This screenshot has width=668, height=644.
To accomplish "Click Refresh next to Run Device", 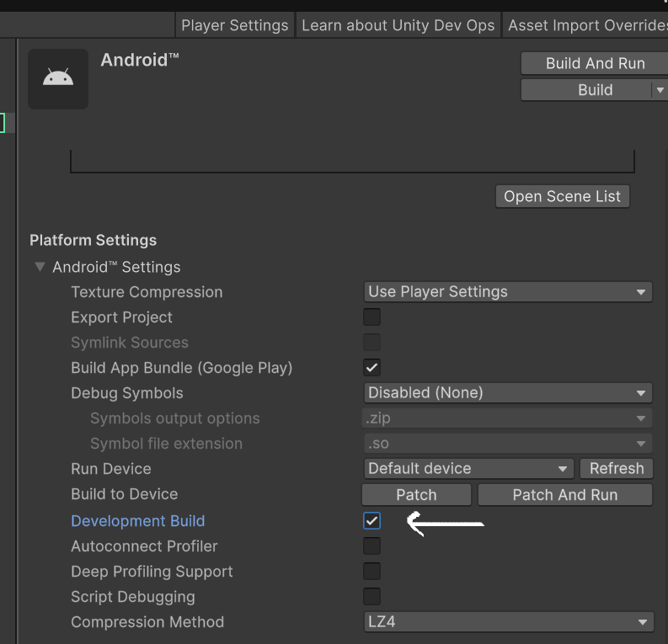I will tap(616, 469).
